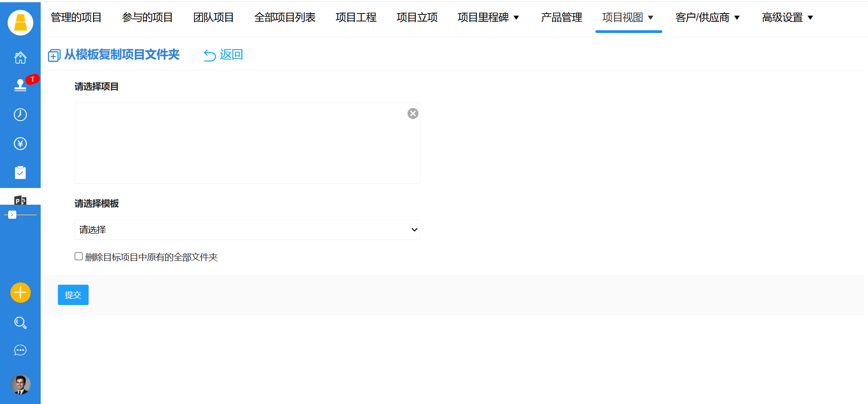Open the clipboard task icon
Image resolution: width=868 pixels, height=404 pixels.
coord(20,173)
